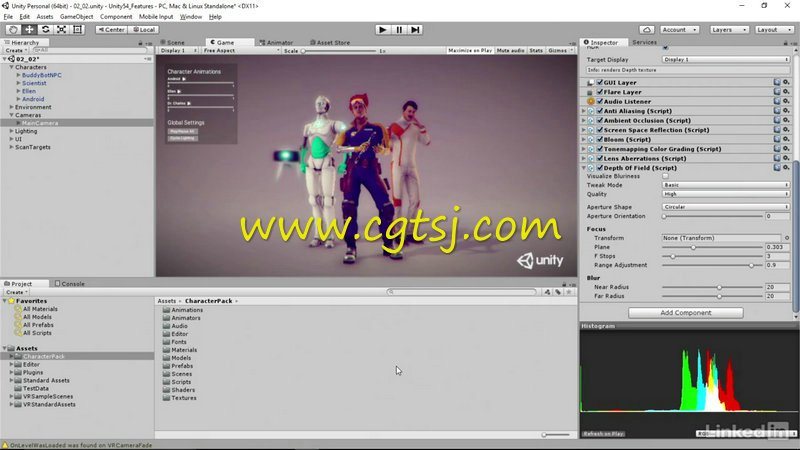Toggle Maximize on Play button
Viewport: 800px width, 450px height.
pos(470,51)
